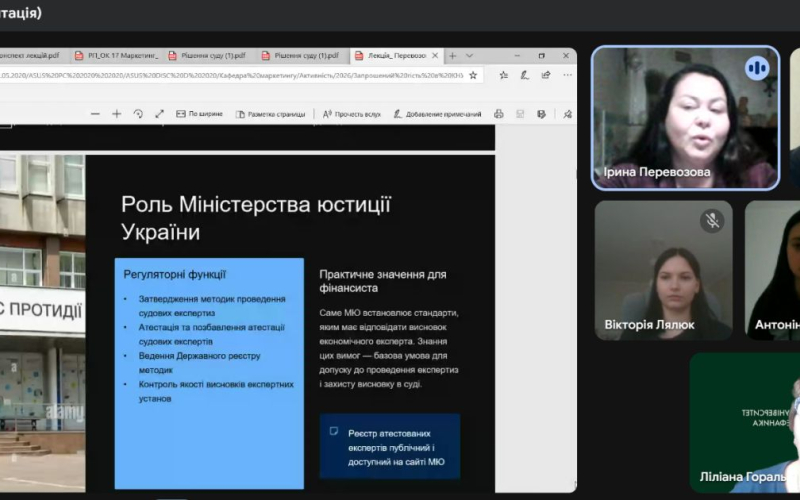Expand the tab list chevron
The height and width of the screenshot is (500, 800).
[x=469, y=56]
